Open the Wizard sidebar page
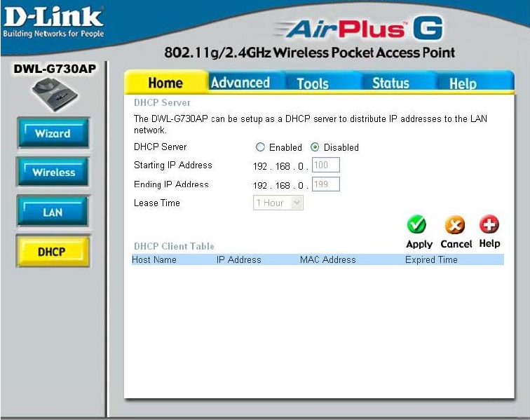The image size is (530, 420). pos(53,133)
